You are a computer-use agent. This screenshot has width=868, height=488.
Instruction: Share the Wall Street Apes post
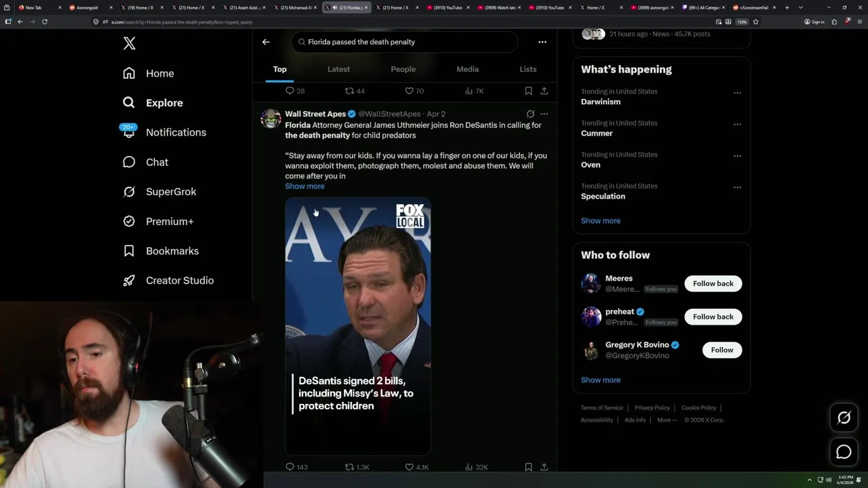544,467
